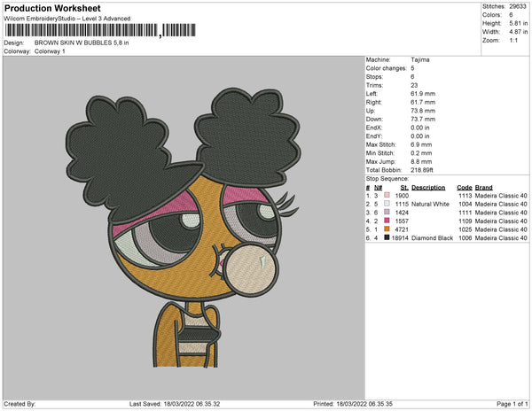Click the Max Stitch value 6.9 mm
The height and width of the screenshot is (411, 532).
(x=421, y=144)
